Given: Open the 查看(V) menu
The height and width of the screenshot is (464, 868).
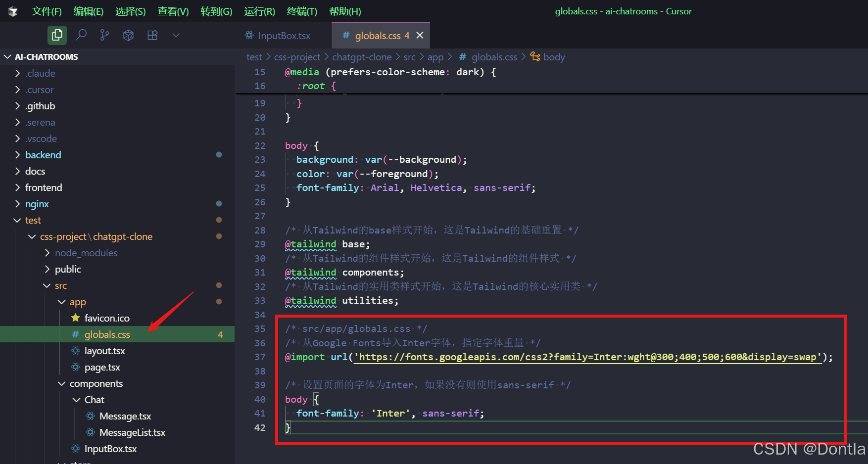Looking at the screenshot, I should 173,11.
